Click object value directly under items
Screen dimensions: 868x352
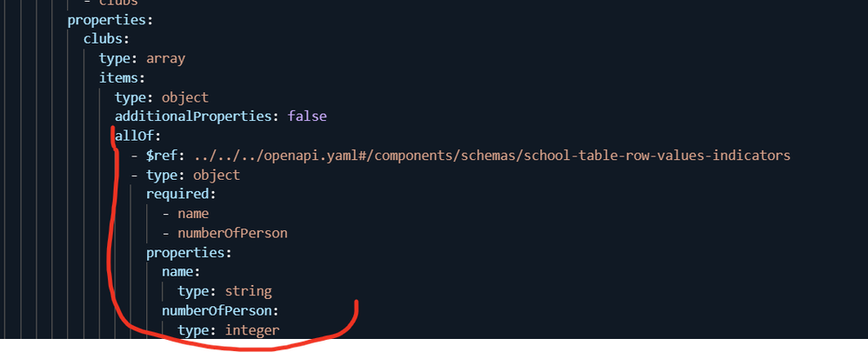(x=185, y=97)
